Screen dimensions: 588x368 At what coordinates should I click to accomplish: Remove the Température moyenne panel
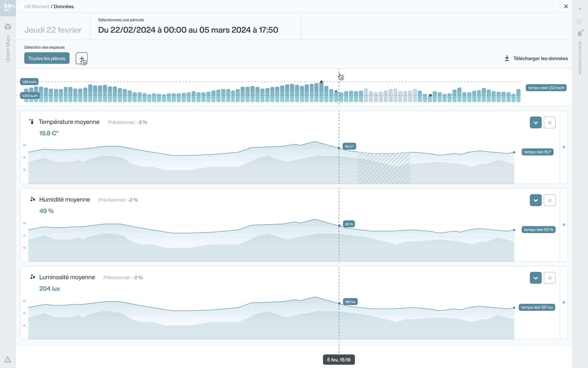(550, 123)
